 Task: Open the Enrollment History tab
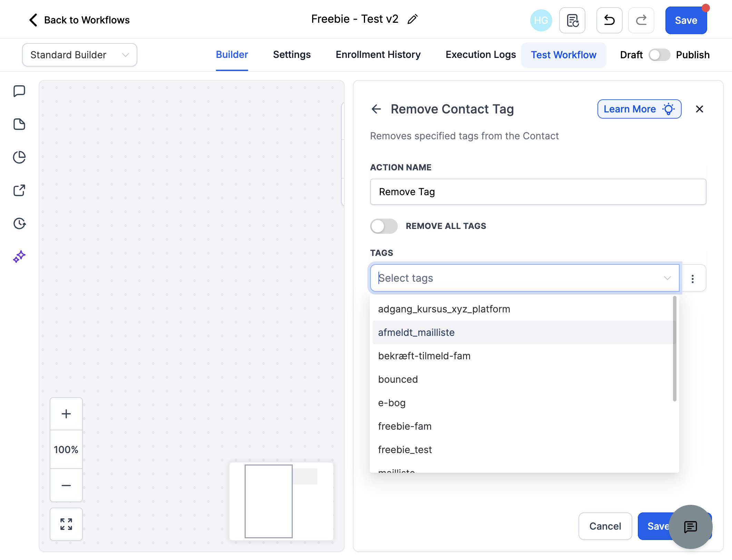click(x=378, y=55)
